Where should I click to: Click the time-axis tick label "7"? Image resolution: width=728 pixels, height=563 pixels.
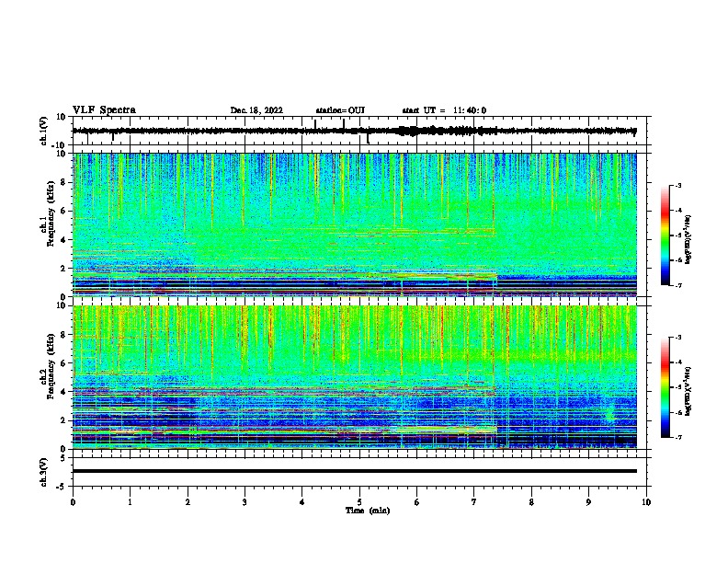coord(474,502)
